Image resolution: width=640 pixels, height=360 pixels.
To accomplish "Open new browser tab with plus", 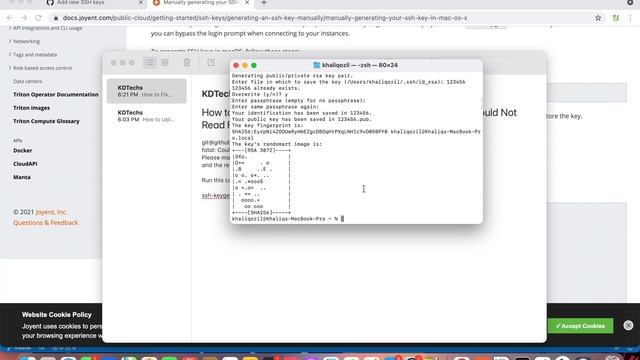I will (264, 3).
